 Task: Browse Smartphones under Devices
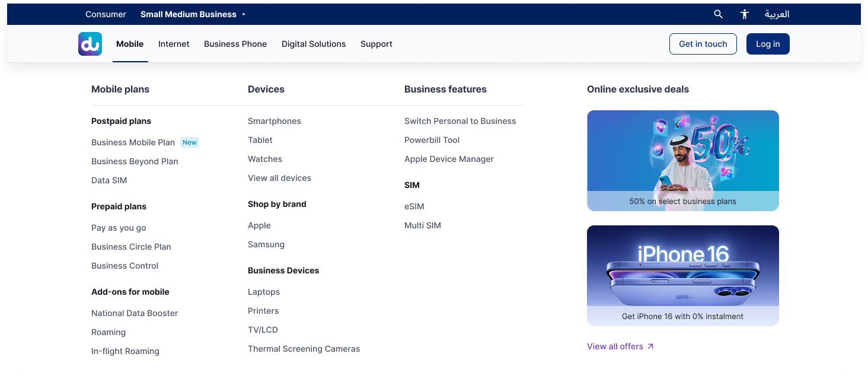[x=275, y=121]
